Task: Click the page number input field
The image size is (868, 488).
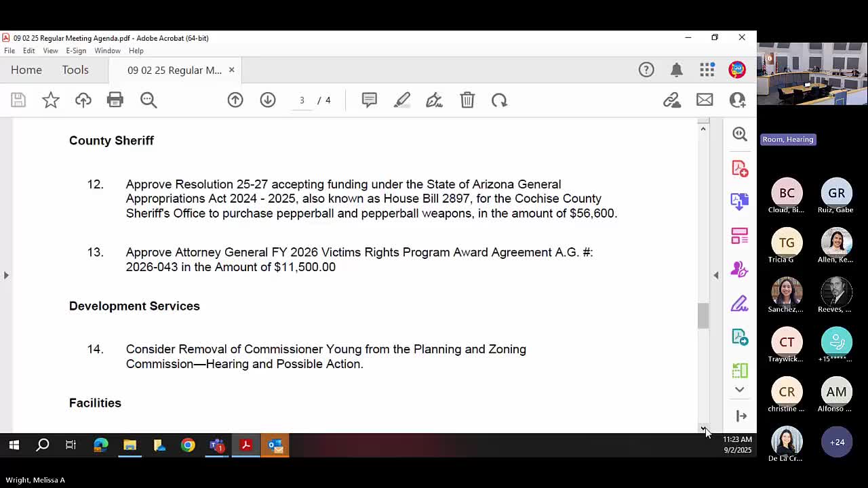Action: point(302,100)
